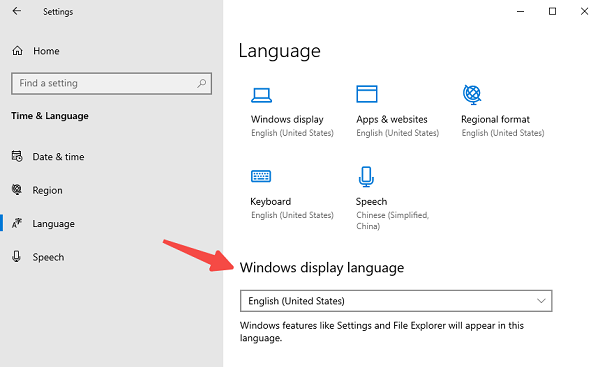Open the Windows display tile label

287,119
